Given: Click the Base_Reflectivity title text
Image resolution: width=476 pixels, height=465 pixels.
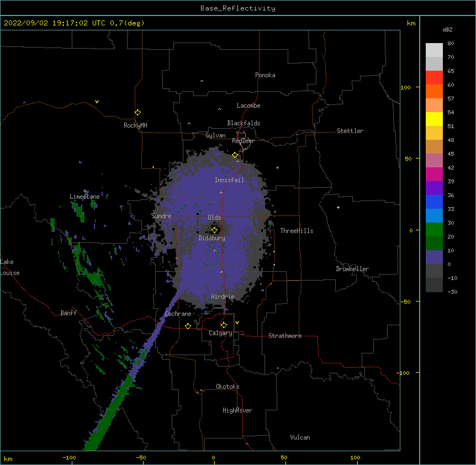Looking at the screenshot, I should click(238, 8).
